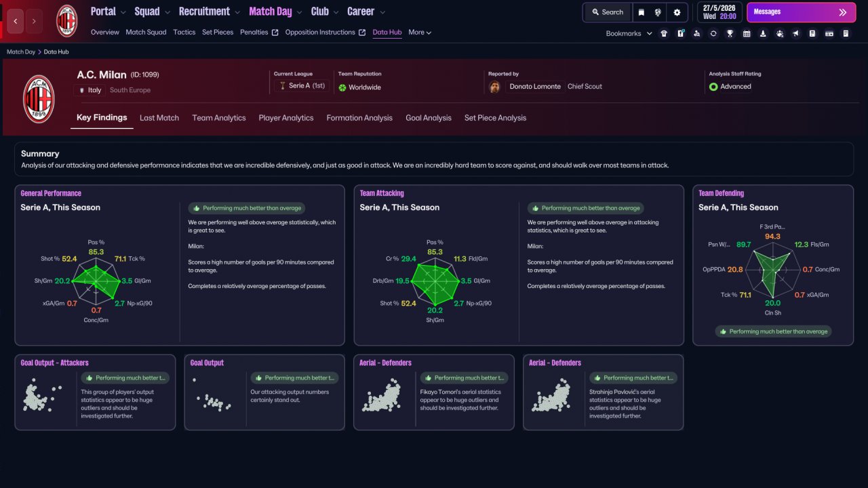Click the General Performance radar chart
Viewport: 868px width, 488px height.
pyautogui.click(x=96, y=280)
